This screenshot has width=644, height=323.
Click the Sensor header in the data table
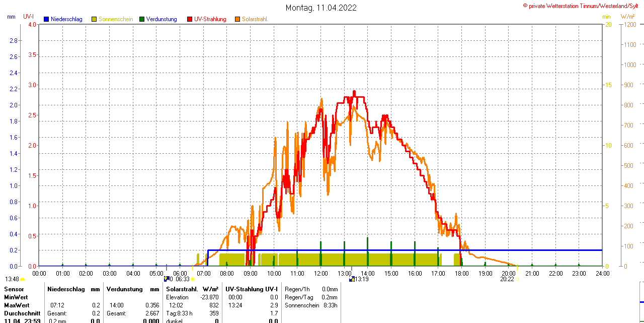coord(14,289)
